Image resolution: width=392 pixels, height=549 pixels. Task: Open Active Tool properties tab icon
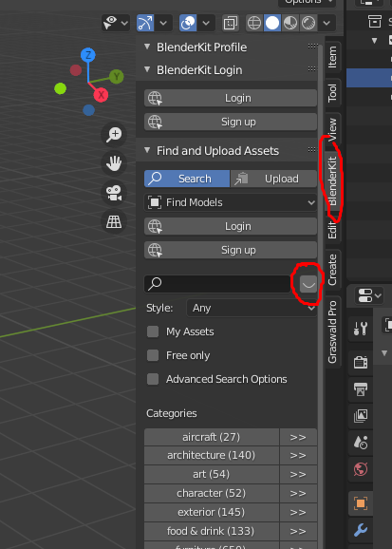click(x=360, y=329)
